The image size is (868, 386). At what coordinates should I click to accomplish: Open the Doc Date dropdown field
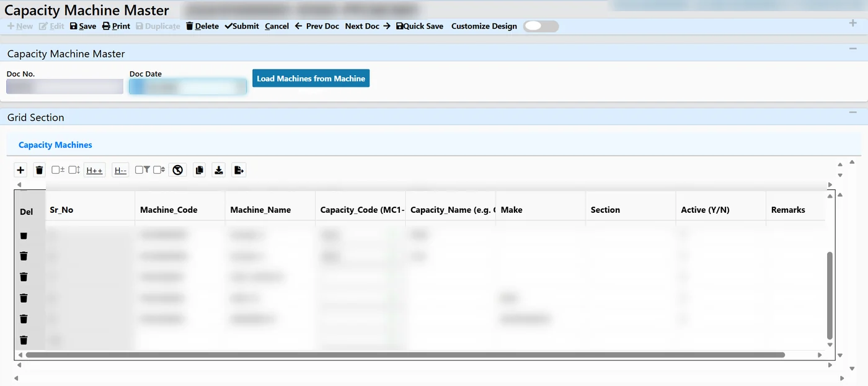tap(188, 87)
